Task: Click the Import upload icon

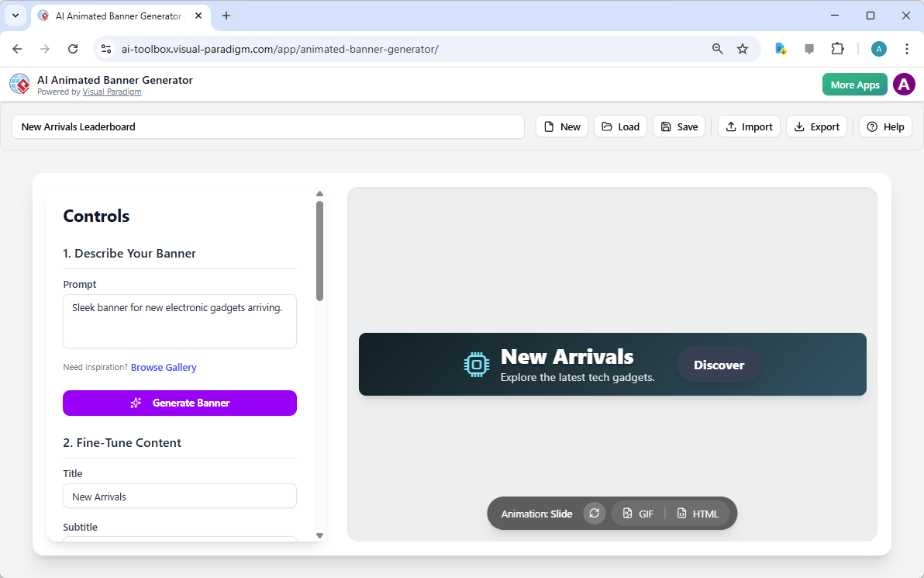Action: point(731,126)
